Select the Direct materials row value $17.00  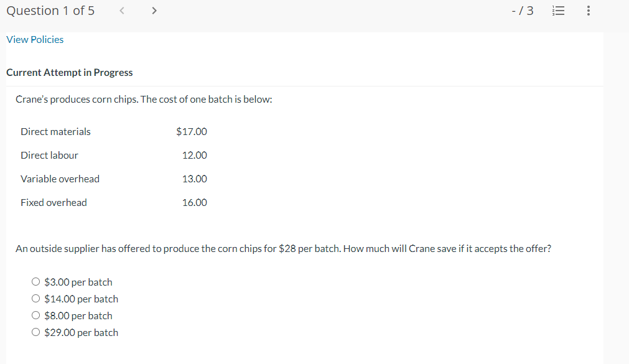pos(192,131)
